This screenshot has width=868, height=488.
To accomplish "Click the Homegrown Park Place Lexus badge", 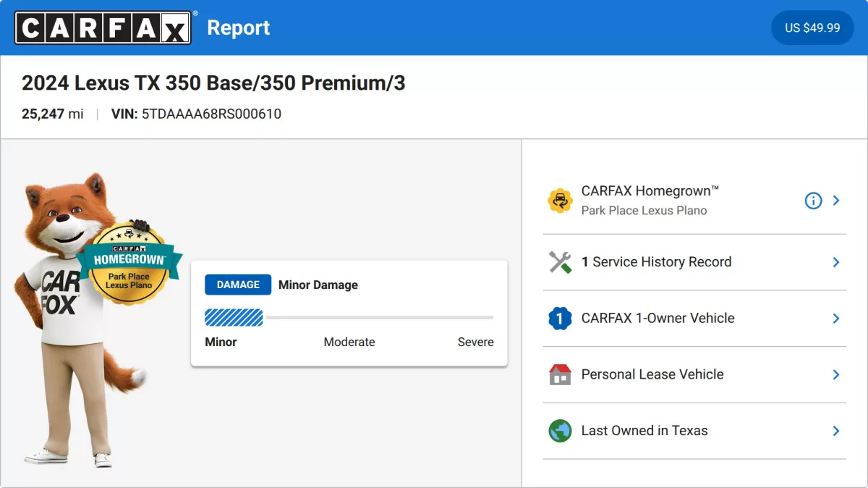I will point(129,262).
